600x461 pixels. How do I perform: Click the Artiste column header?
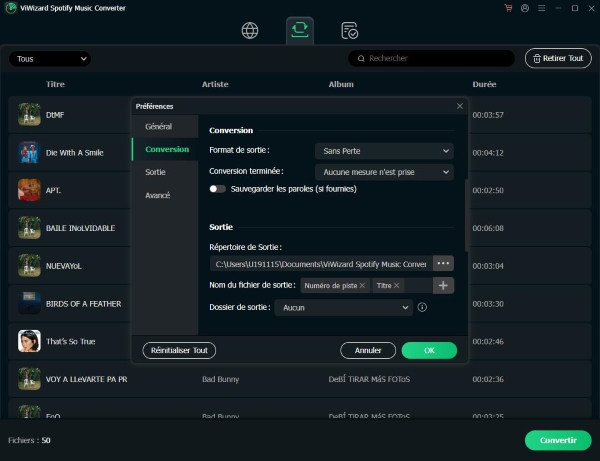coord(215,84)
